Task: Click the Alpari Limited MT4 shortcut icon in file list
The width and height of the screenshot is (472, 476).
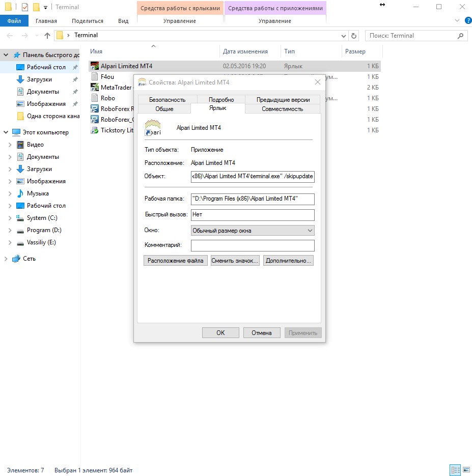Action: pos(95,66)
